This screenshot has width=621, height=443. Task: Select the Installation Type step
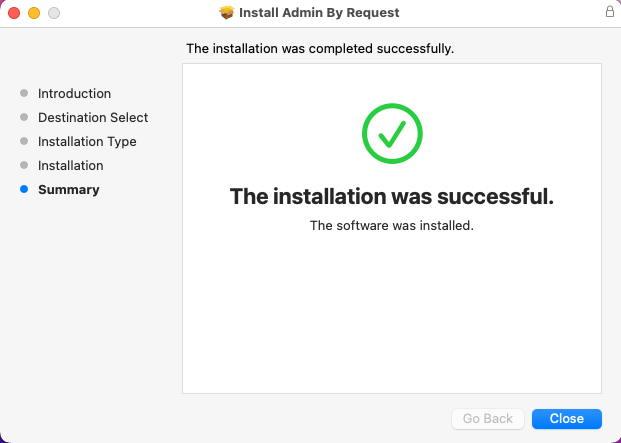[87, 141]
